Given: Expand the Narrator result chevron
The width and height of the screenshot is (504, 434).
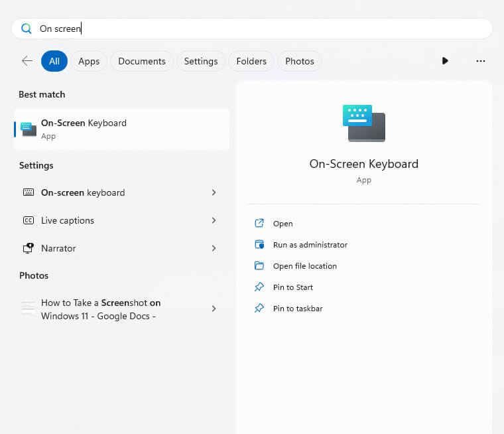Looking at the screenshot, I should pos(214,248).
